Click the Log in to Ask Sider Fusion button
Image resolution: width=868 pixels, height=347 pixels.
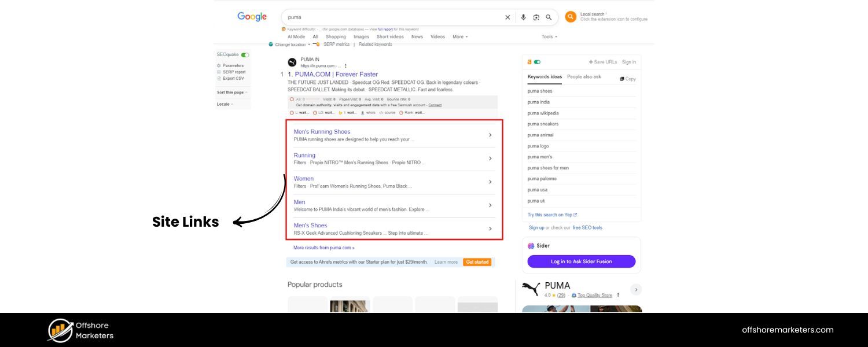[581, 261]
